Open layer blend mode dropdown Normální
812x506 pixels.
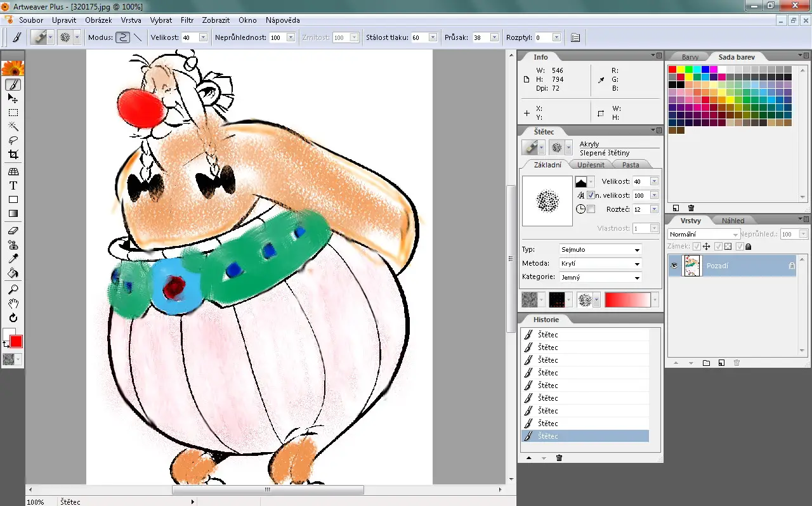coord(703,234)
